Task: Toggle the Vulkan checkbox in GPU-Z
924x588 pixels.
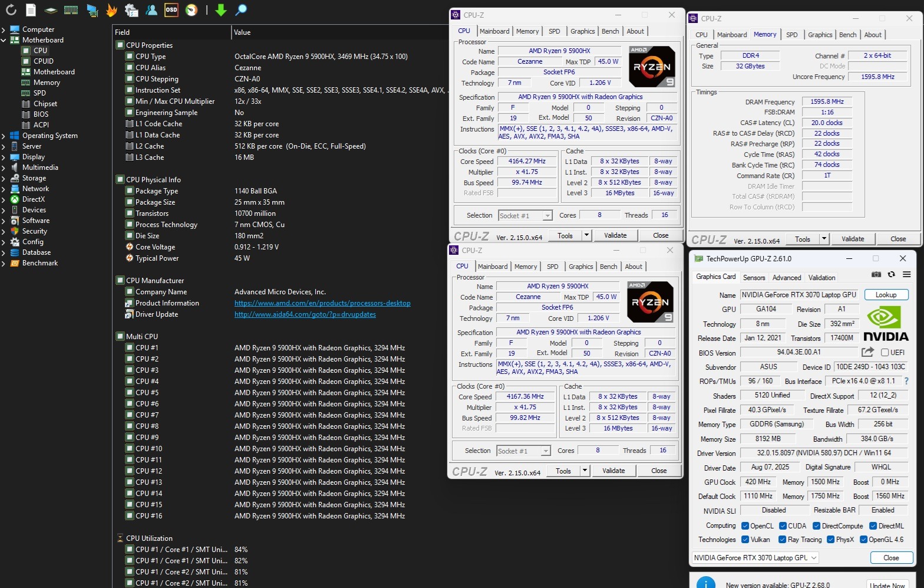Action: 745,540
